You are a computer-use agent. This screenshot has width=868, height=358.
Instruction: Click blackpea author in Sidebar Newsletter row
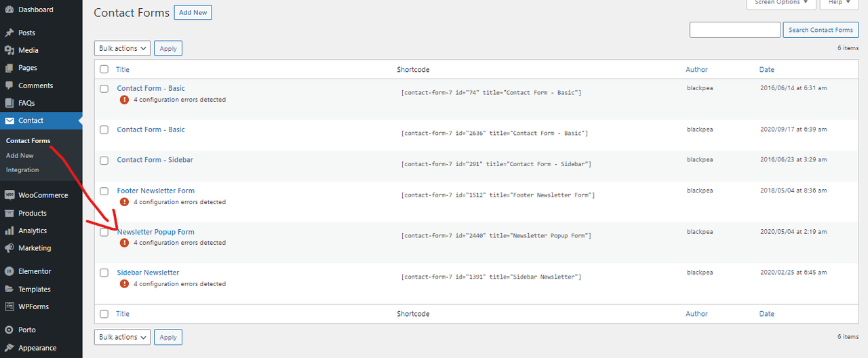[700, 273]
